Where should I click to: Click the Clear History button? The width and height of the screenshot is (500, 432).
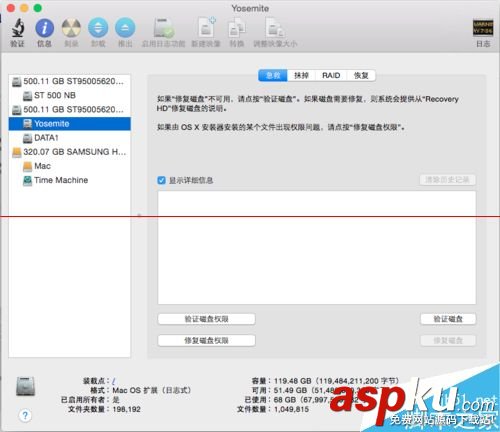point(447,180)
